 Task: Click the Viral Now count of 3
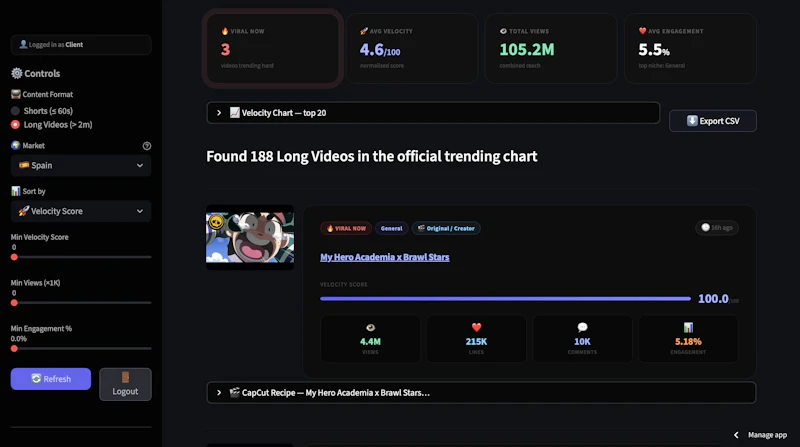click(x=226, y=49)
